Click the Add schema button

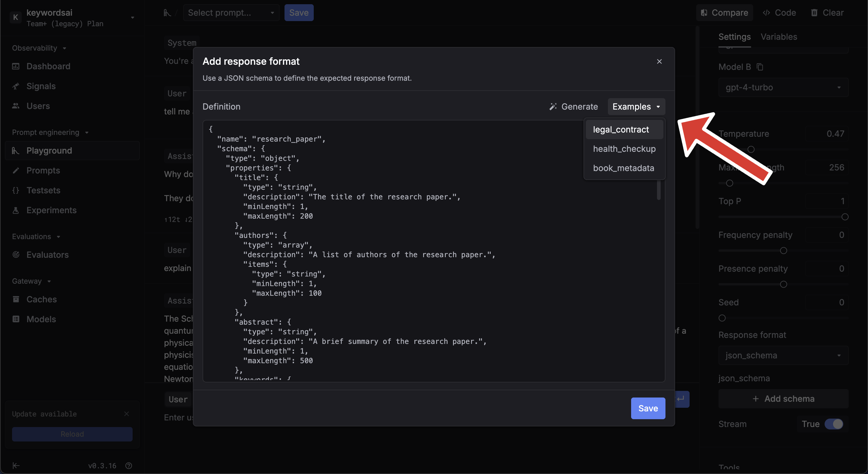coord(783,399)
